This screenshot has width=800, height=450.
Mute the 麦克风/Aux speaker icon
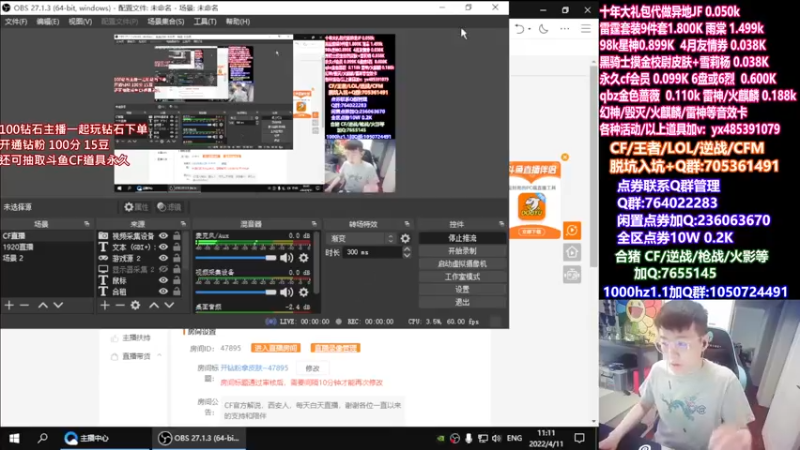tap(287, 258)
